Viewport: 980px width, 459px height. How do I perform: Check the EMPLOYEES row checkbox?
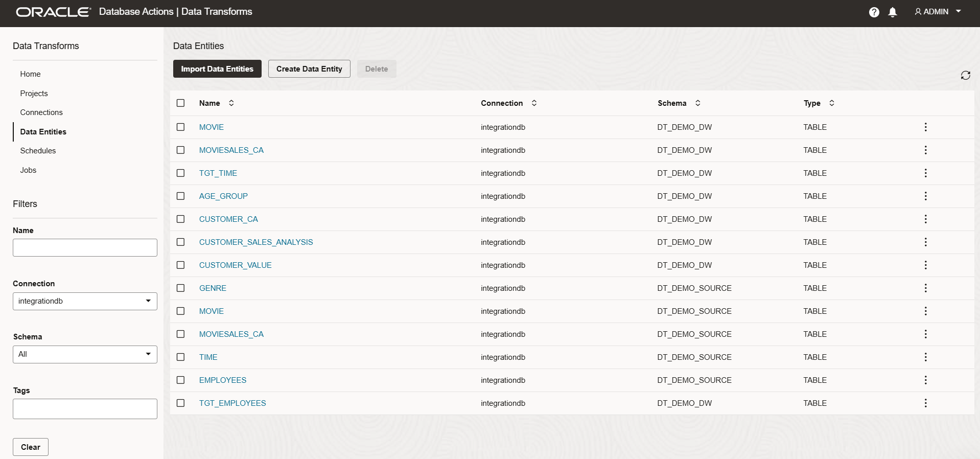[x=181, y=380]
